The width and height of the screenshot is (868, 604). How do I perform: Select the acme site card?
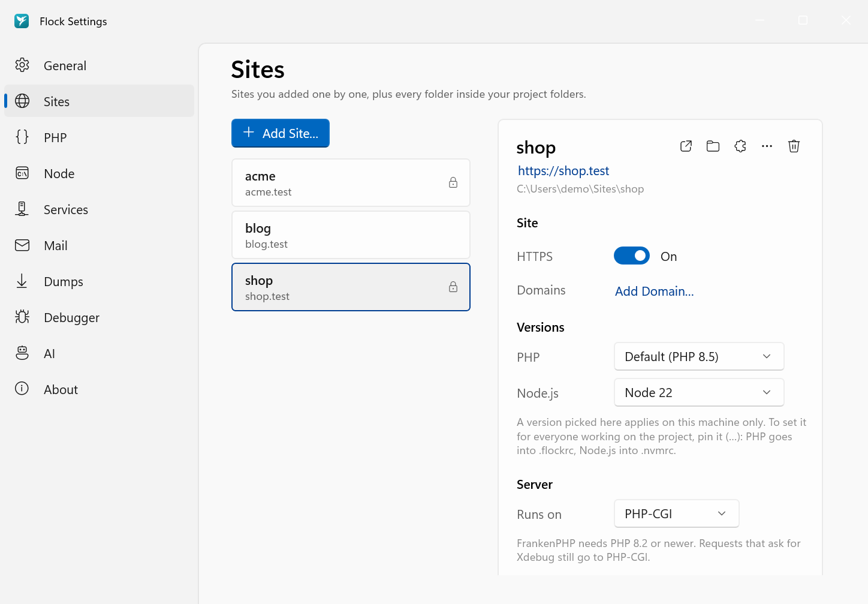[x=351, y=183]
